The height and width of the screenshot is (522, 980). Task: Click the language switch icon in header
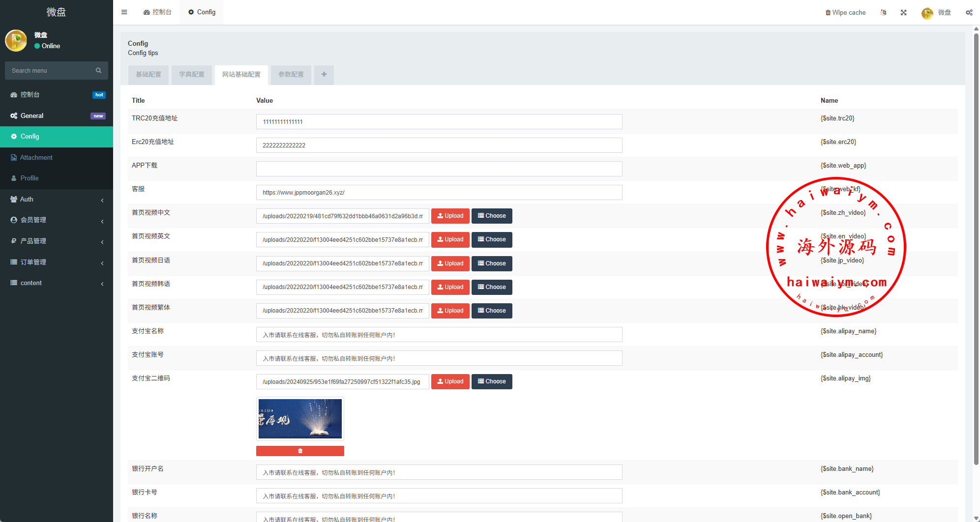(883, 13)
